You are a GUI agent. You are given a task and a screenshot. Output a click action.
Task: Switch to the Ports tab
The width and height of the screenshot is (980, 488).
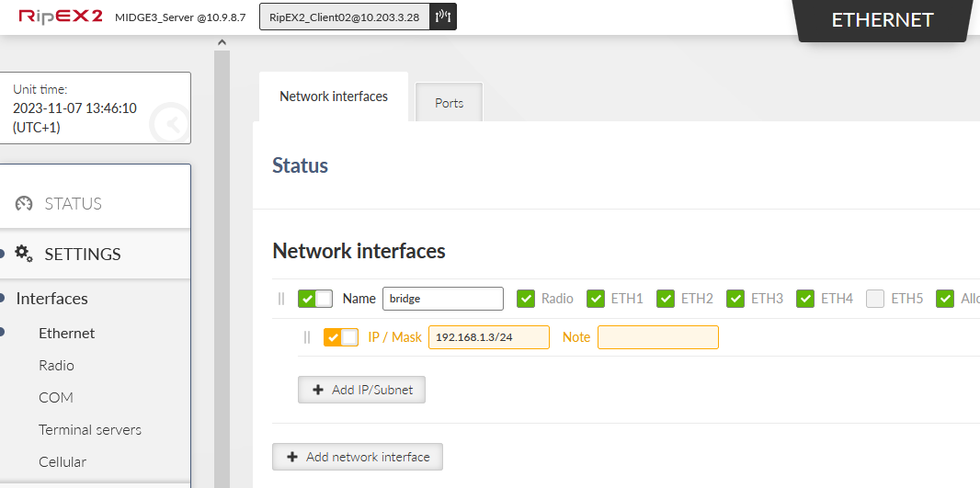(x=449, y=103)
